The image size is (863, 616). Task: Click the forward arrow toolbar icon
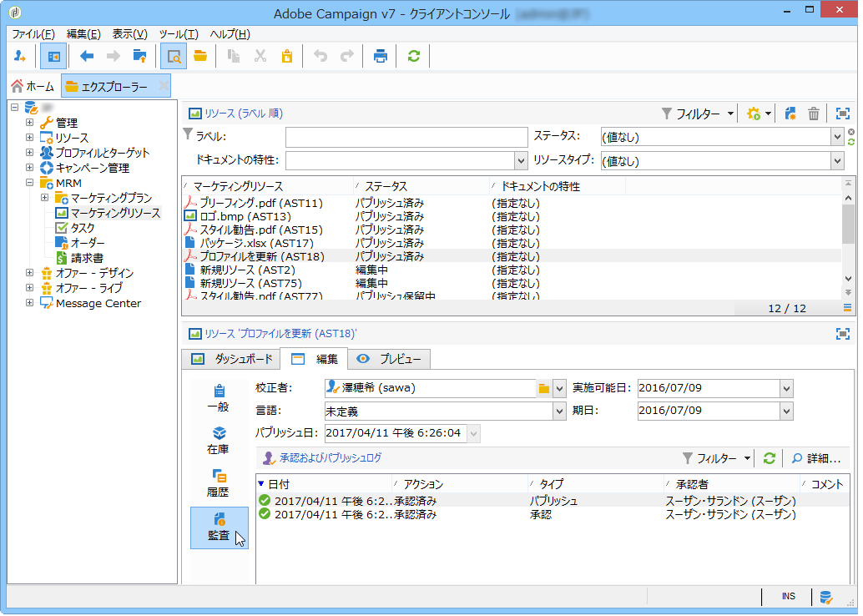(113, 56)
